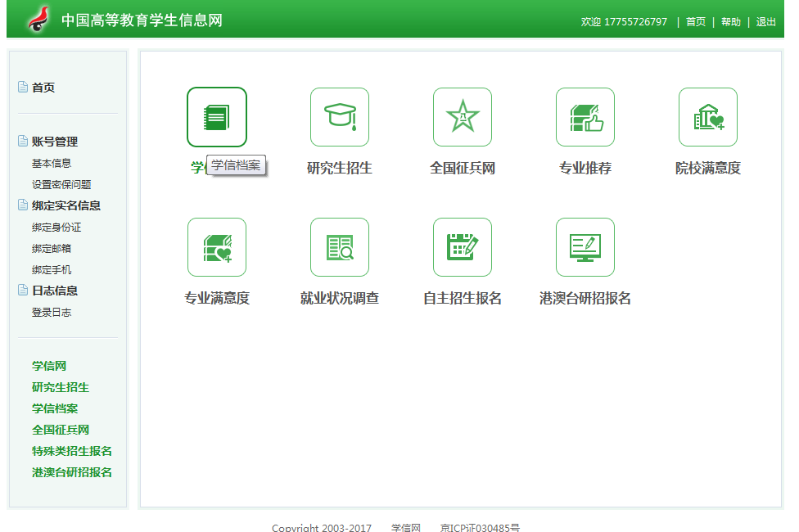Image resolution: width=799 pixels, height=532 pixels.
Task: Click the 京ICP证030485号 footer text
Action: point(480,527)
